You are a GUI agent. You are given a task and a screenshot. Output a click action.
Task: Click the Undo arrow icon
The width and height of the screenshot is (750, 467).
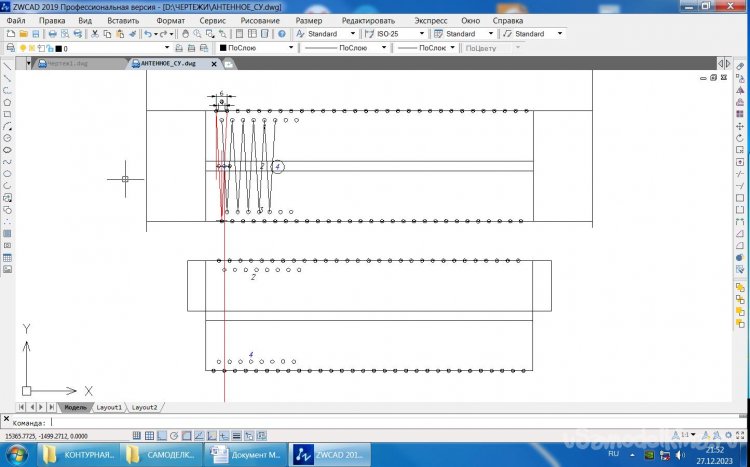coord(147,33)
